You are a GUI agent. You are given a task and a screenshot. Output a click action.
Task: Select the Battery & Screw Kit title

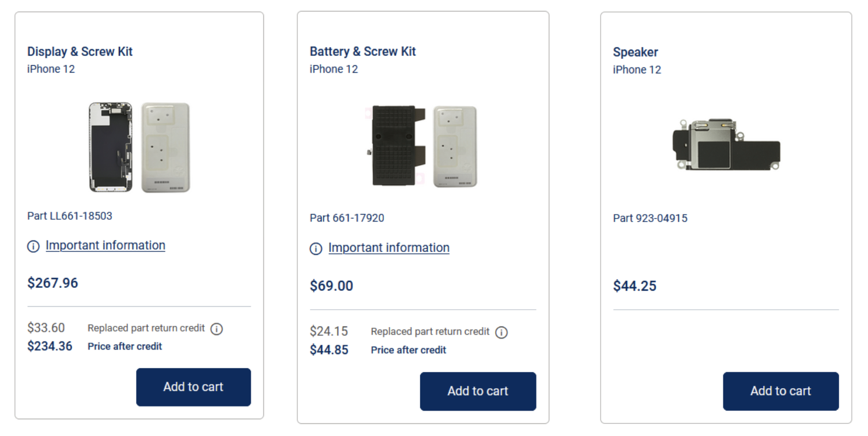[363, 51]
